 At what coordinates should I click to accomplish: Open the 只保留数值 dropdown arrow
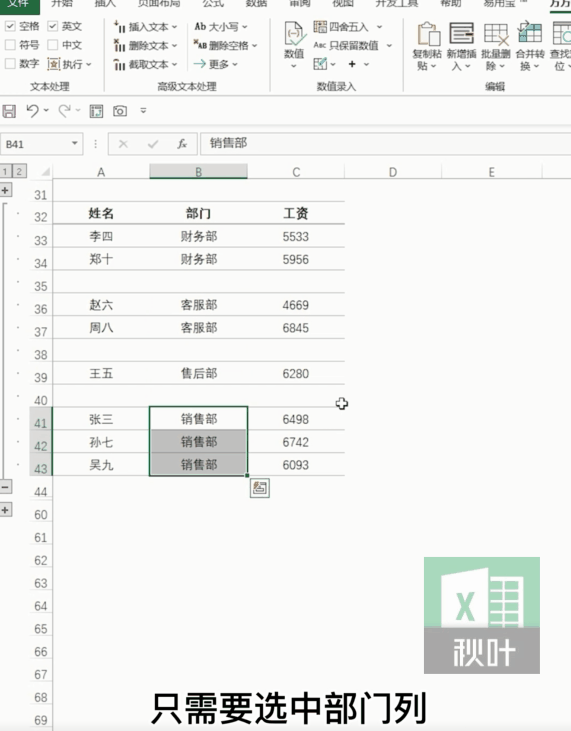[389, 46]
